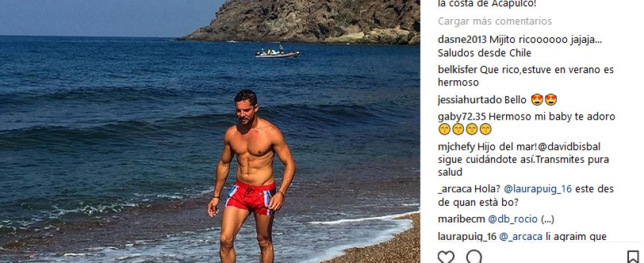The width and height of the screenshot is (644, 263).
Task: Like the post with the heart icon
Action: (x=446, y=257)
